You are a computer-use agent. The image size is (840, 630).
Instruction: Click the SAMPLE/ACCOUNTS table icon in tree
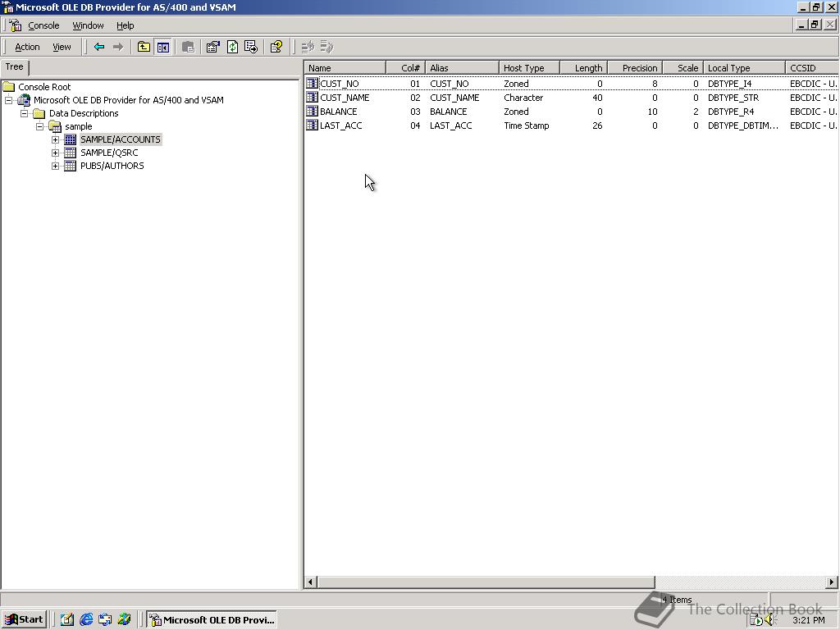pos(71,139)
